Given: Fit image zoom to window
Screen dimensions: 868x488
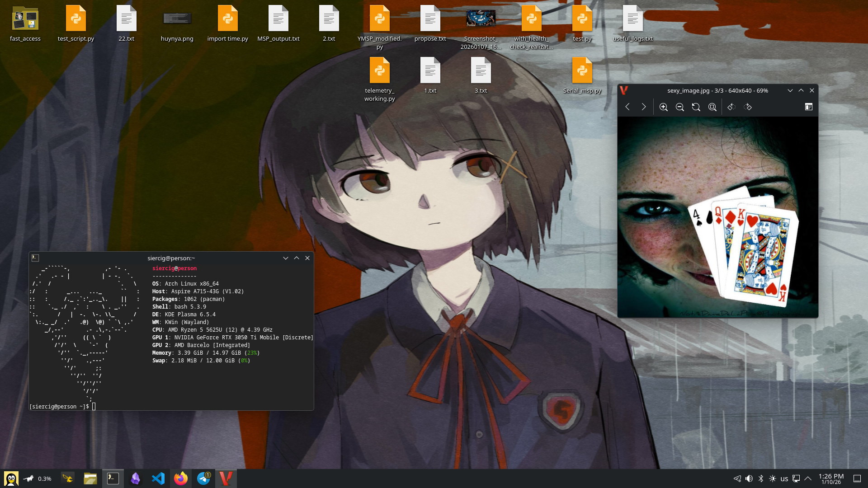Looking at the screenshot, I should (712, 107).
